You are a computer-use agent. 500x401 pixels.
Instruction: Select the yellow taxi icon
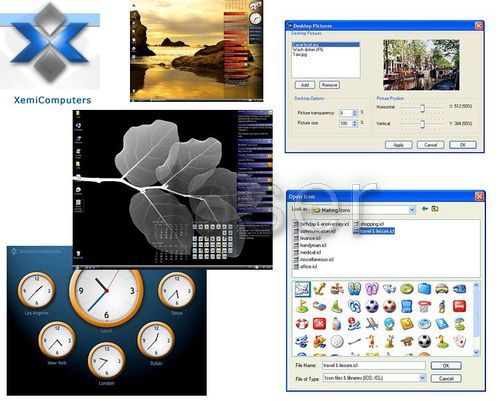442,289
